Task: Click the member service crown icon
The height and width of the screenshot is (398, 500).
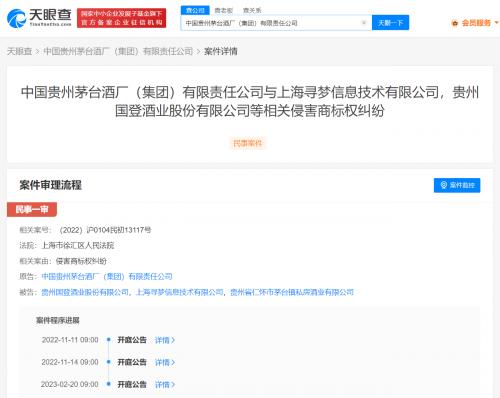Action: click(x=454, y=23)
